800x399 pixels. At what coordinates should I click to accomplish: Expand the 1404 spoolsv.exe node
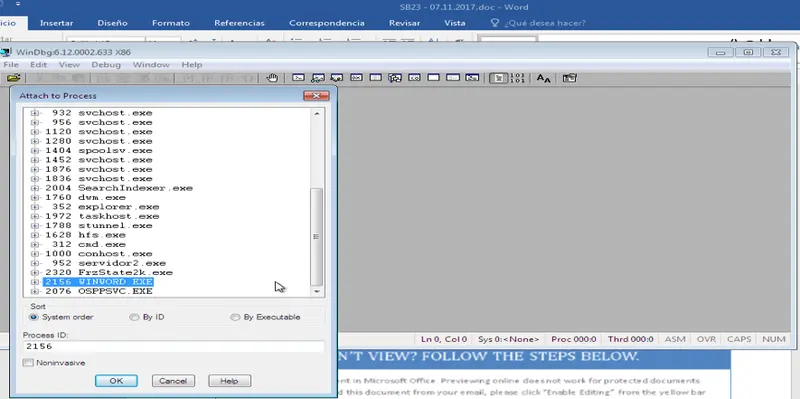(x=35, y=151)
